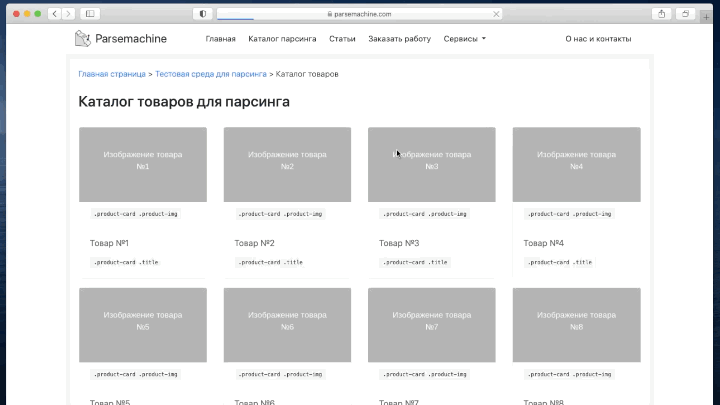Click .product-card .title label under Товар №4
The image size is (720, 405).
tap(560, 262)
